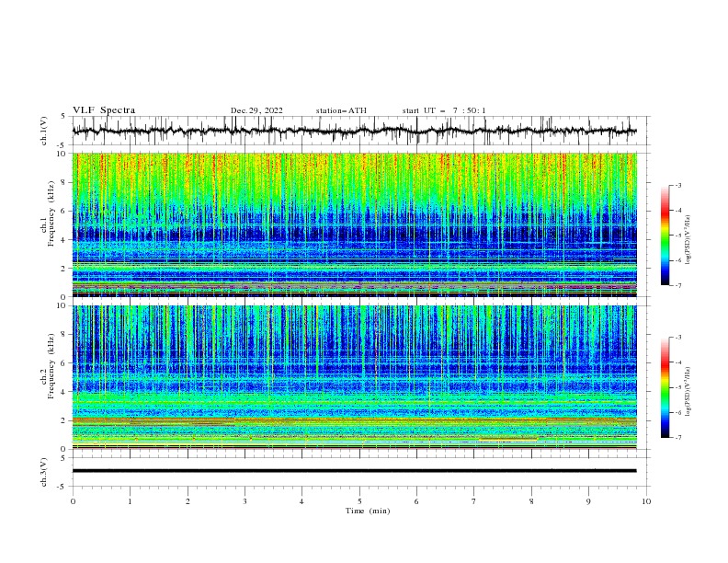
Task: Click the "ch.3(V)" axis label
Action: tap(44, 472)
